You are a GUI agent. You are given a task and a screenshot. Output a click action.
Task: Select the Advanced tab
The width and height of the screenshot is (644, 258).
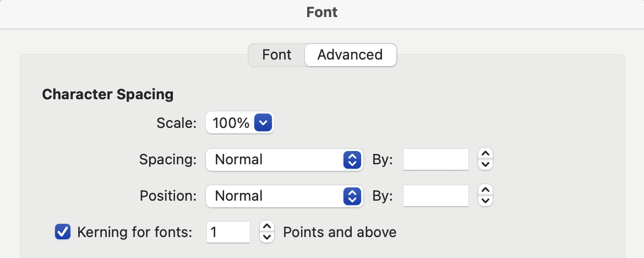pyautogui.click(x=350, y=55)
